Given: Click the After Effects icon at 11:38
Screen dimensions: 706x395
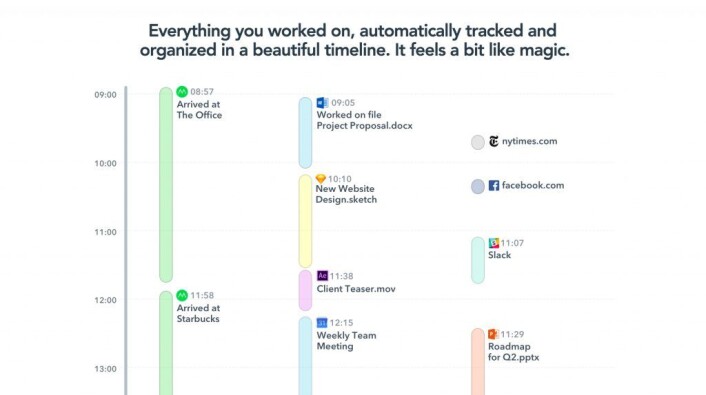Looking at the screenshot, I should (322, 276).
